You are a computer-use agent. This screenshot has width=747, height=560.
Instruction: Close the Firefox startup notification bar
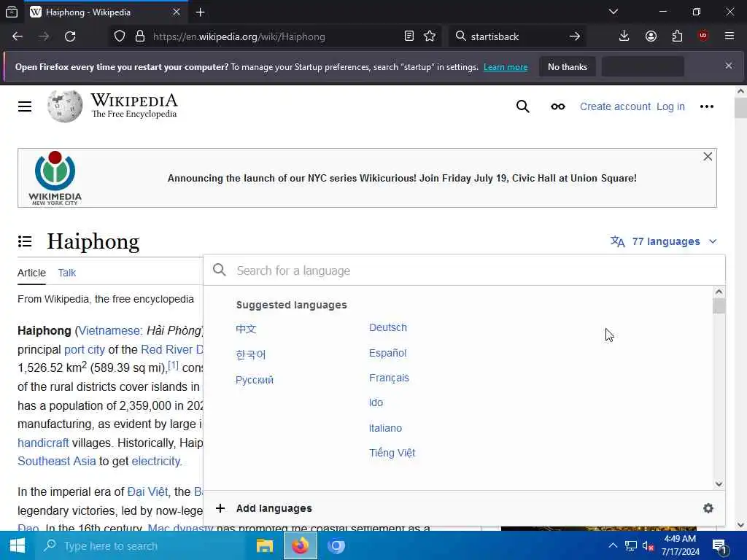(729, 66)
